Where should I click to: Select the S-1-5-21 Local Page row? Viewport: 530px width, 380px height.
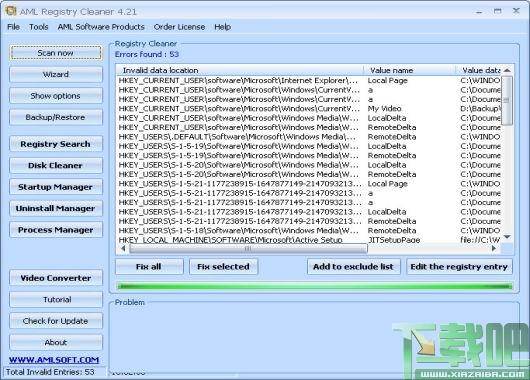(309, 184)
